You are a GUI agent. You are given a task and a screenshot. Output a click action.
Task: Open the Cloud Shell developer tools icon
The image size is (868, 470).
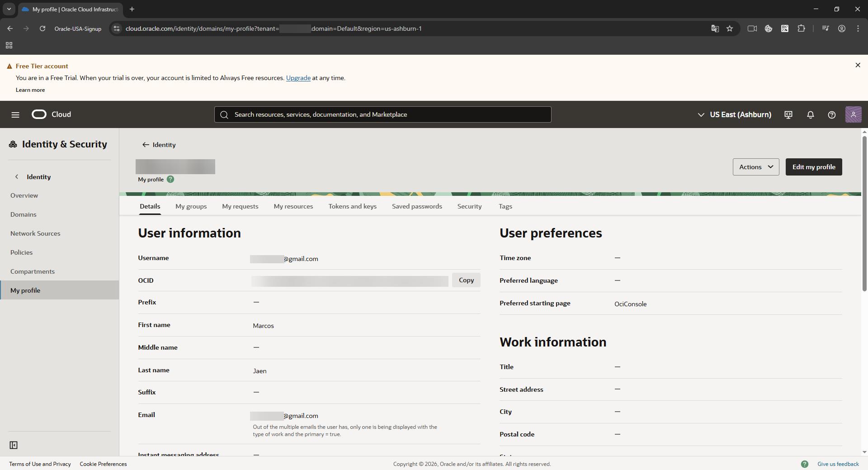coord(788,115)
